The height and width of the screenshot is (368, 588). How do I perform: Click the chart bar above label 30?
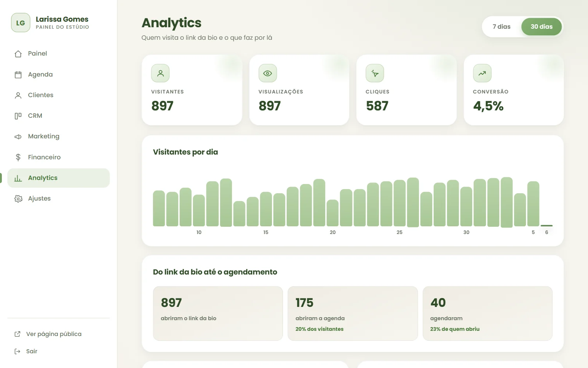pos(466,206)
